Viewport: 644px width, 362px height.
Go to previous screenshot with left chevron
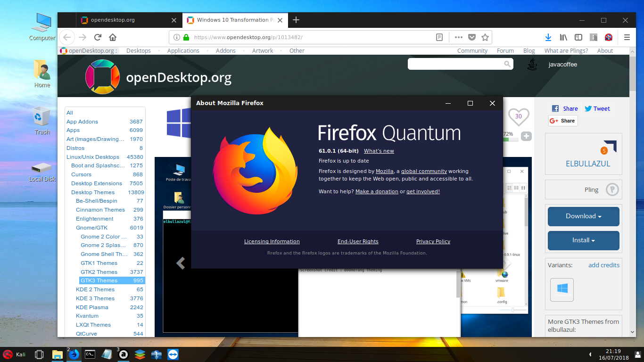tap(180, 263)
